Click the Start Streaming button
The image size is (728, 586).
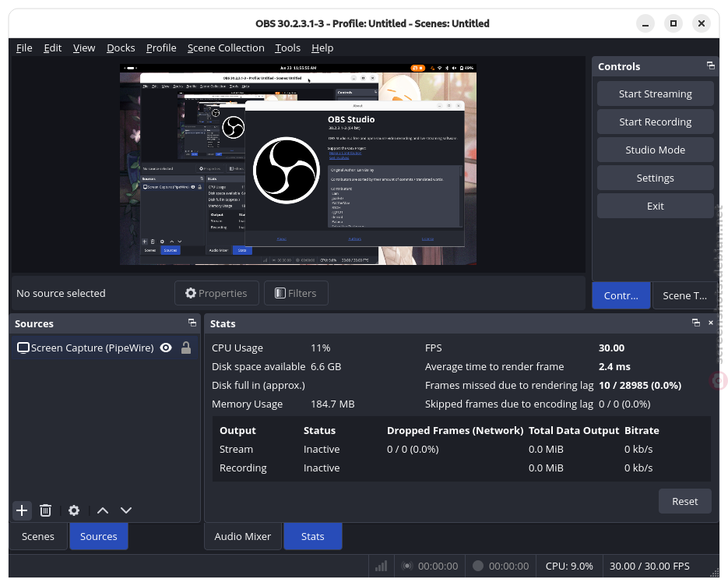click(655, 94)
